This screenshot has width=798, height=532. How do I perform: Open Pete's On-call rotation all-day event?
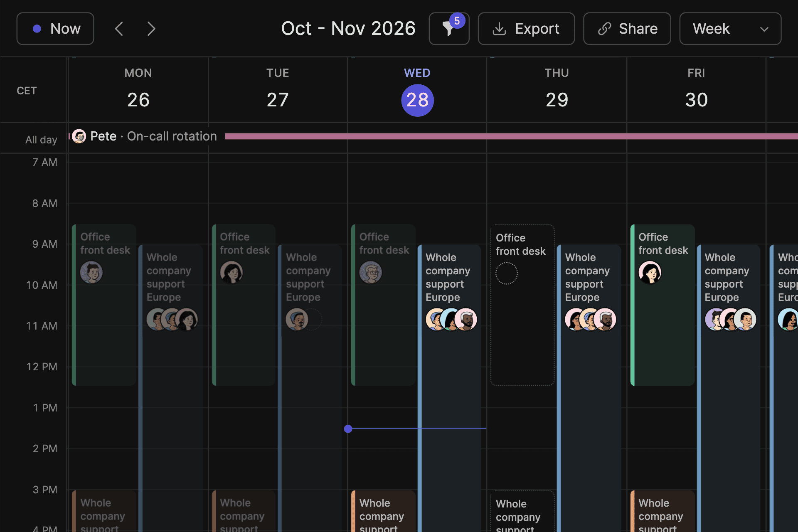[433, 136]
